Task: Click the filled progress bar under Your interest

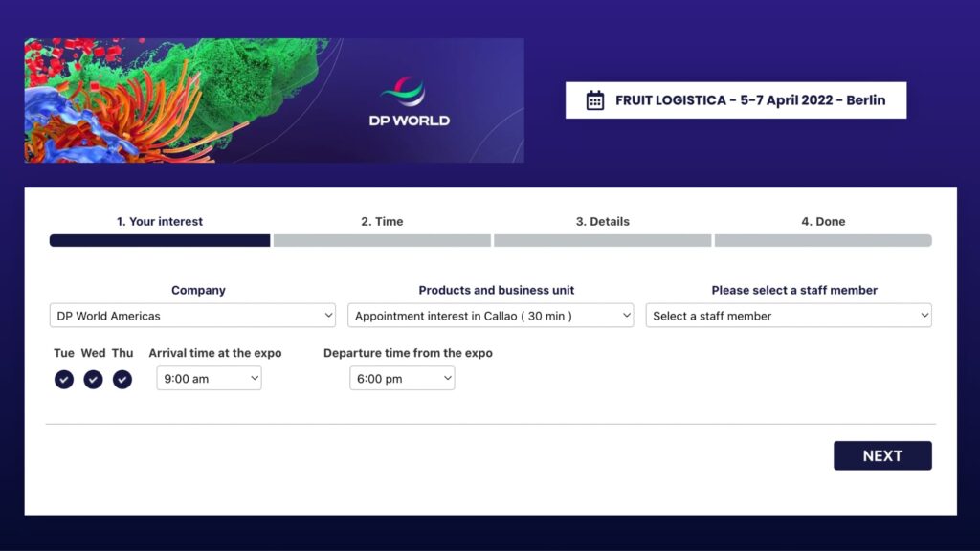Action: tap(159, 240)
